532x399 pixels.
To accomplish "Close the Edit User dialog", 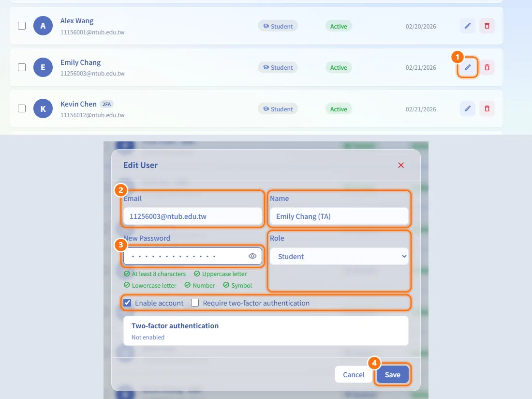I will [401, 165].
